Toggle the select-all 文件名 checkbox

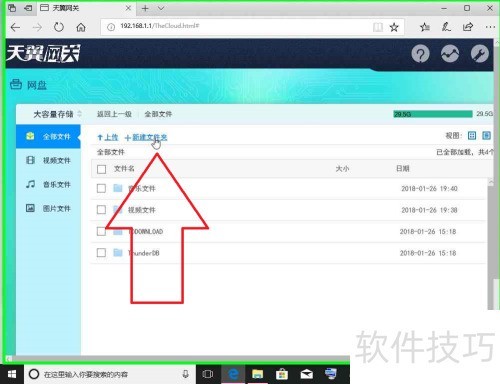(x=101, y=169)
